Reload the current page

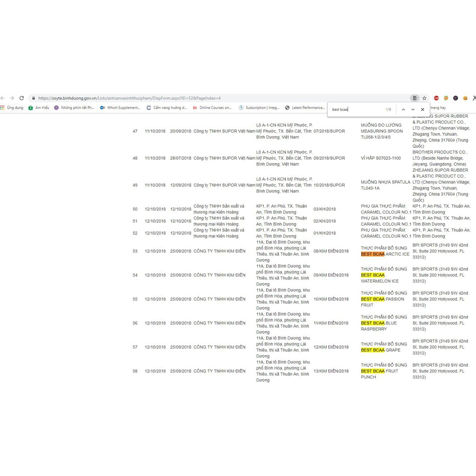21,98
